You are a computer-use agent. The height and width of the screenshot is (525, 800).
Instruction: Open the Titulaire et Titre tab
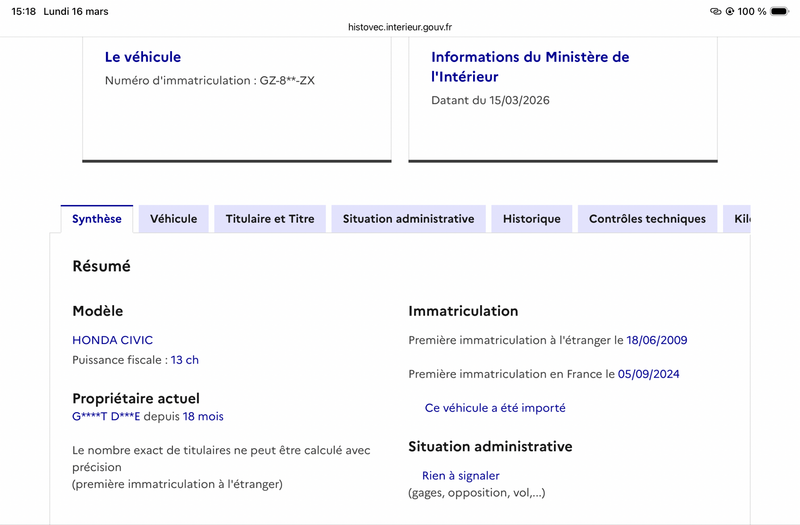coord(270,219)
